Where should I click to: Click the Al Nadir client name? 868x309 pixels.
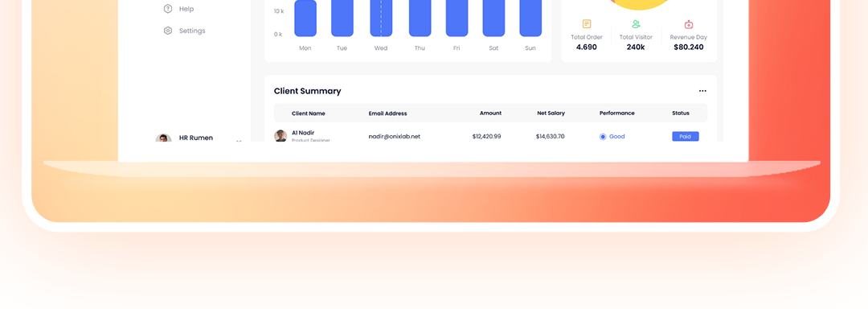tap(303, 133)
